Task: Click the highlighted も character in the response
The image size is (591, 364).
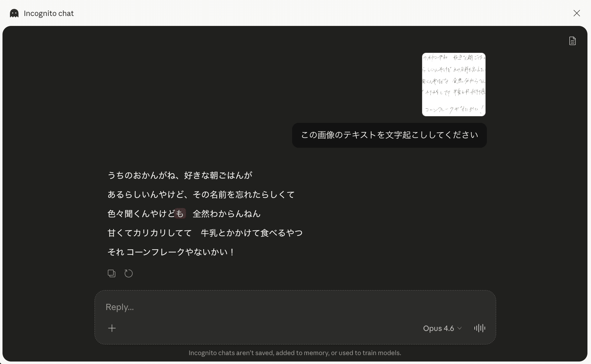Action: click(180, 214)
